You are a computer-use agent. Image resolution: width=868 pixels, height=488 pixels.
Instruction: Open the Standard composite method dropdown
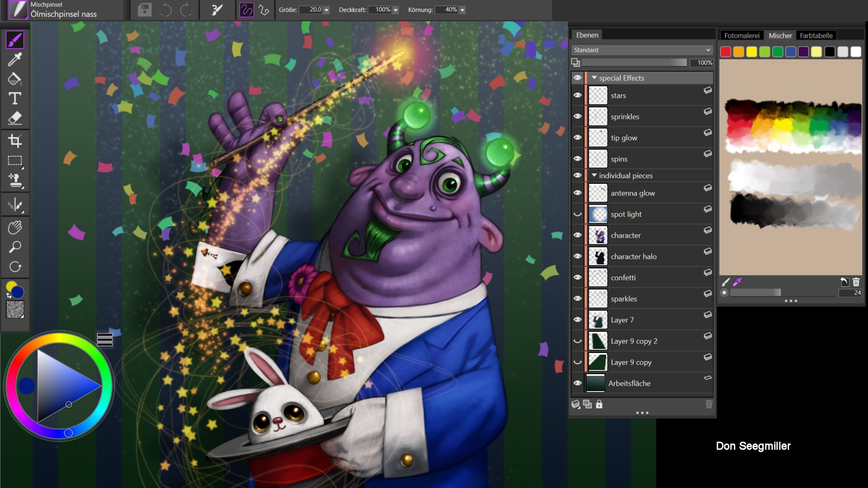click(642, 50)
